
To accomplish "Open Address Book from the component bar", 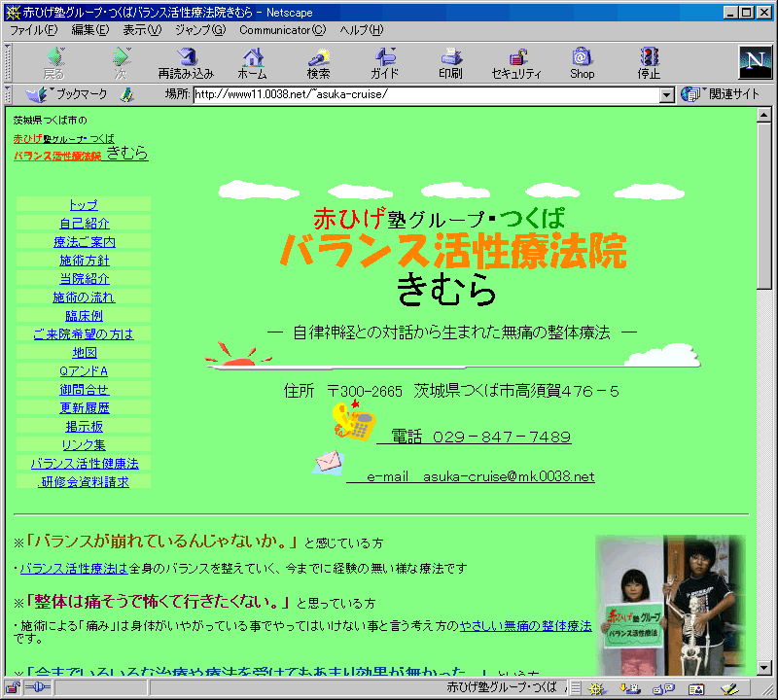I will pos(696,688).
